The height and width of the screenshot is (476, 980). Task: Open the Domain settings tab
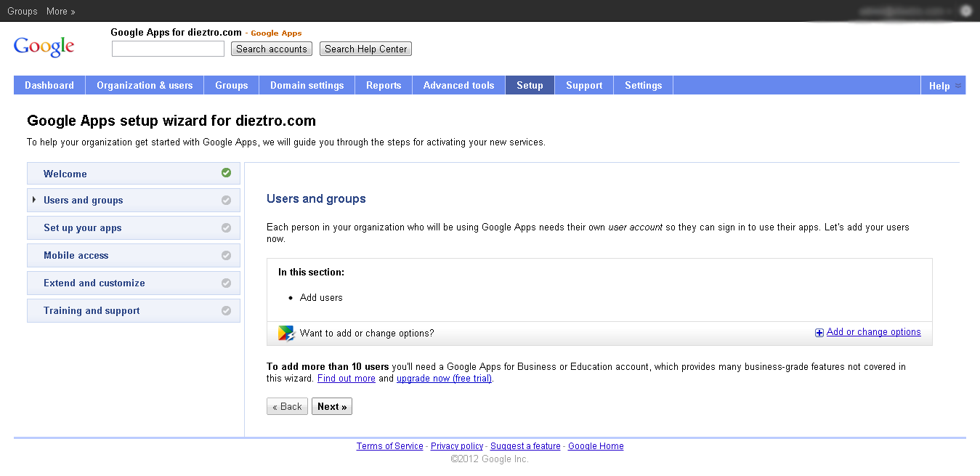(307, 86)
